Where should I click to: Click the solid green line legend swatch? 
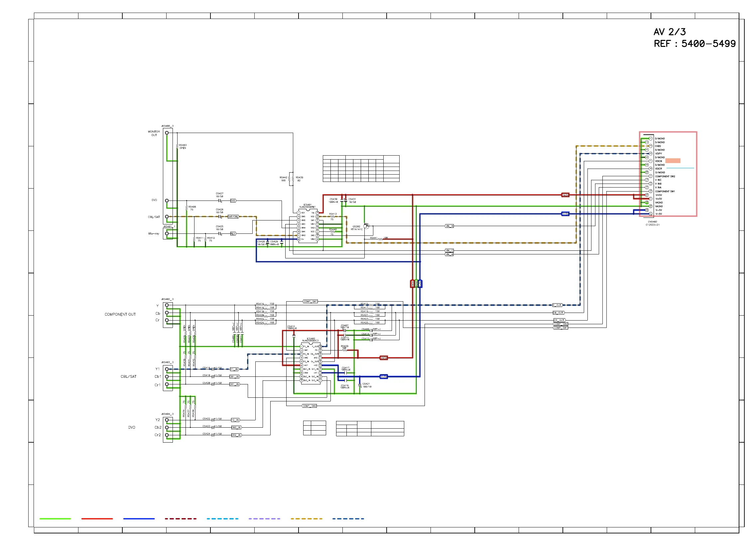[55, 519]
